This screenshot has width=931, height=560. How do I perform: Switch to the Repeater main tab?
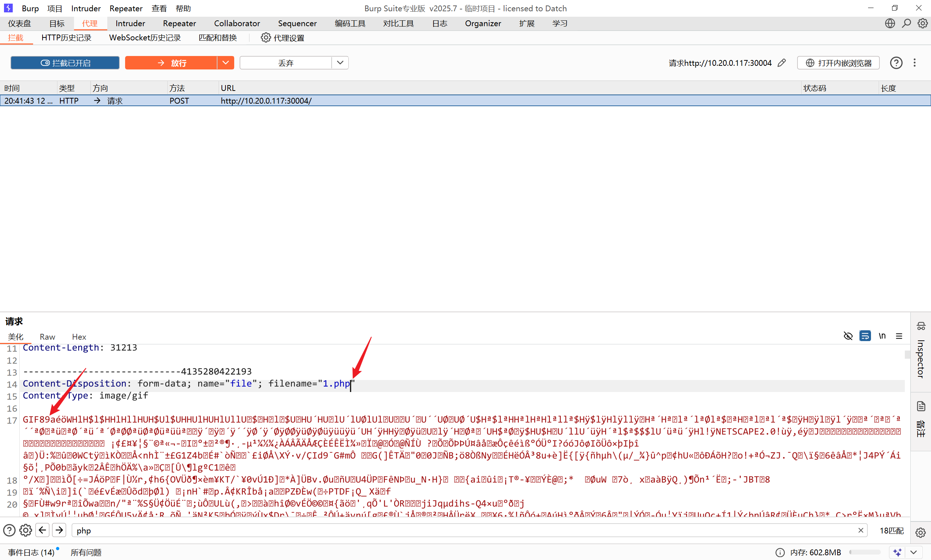tap(179, 23)
